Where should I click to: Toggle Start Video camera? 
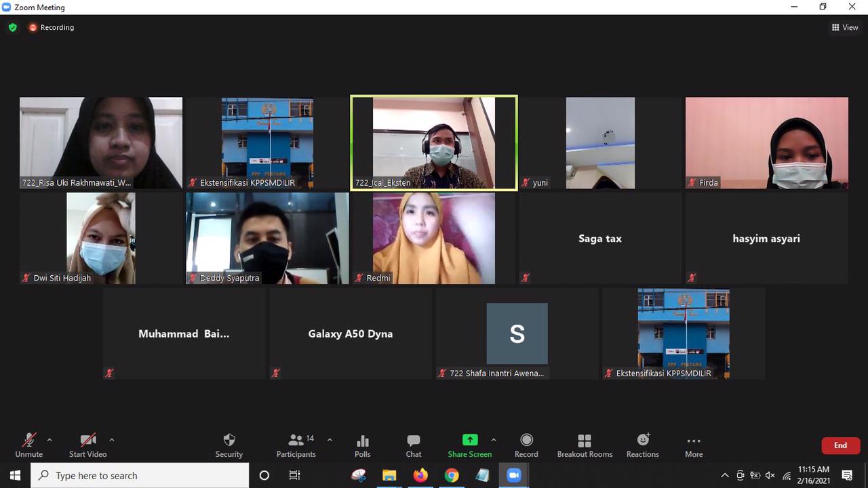pos(87,445)
